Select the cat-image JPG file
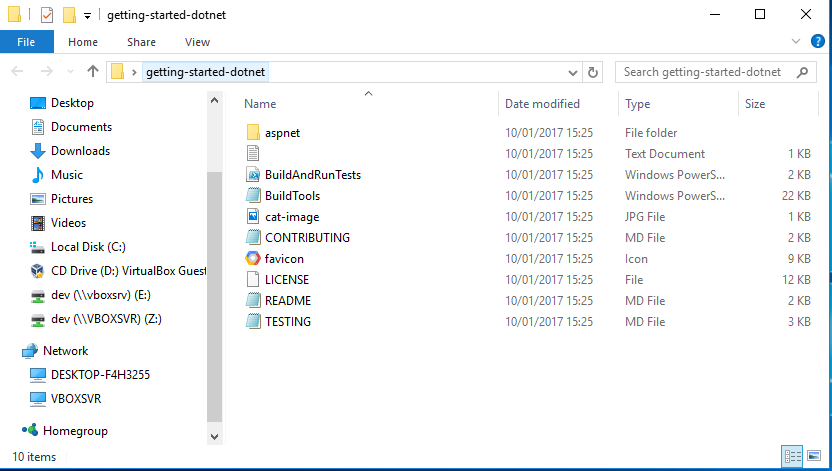 pos(292,216)
